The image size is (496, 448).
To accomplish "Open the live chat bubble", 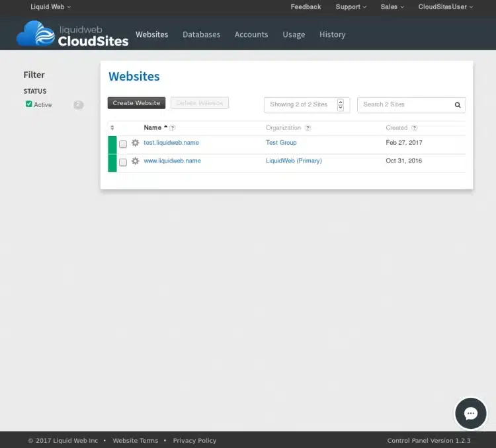I will (470, 413).
